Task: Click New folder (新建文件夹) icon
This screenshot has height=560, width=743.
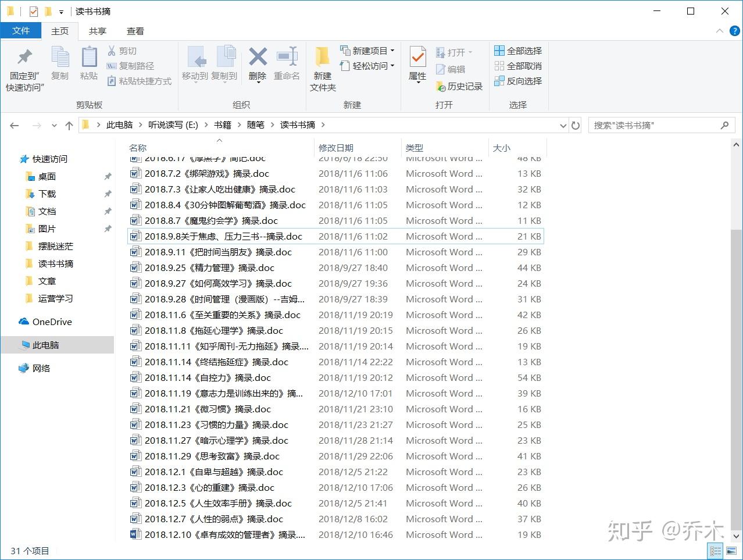Action: (x=323, y=57)
